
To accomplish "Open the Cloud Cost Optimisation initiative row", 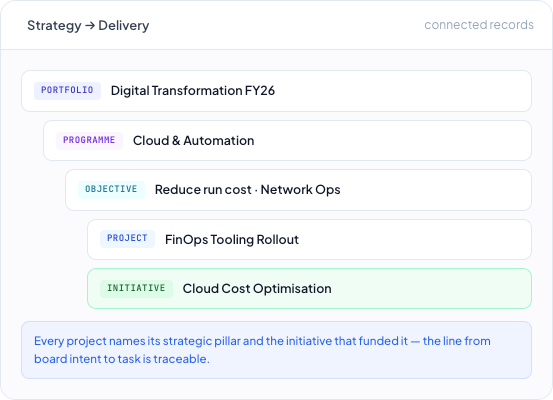I will click(309, 289).
